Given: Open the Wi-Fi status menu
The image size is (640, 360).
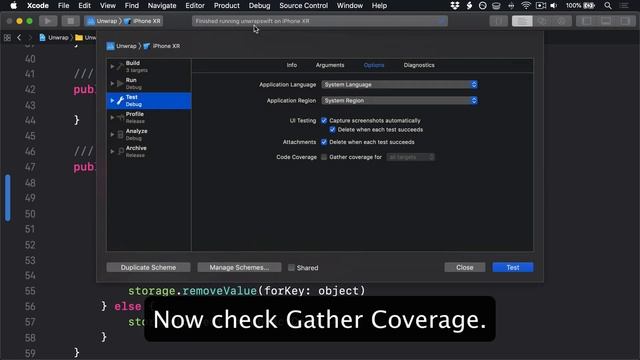Looking at the screenshot, I should pyautogui.click(x=526, y=5).
